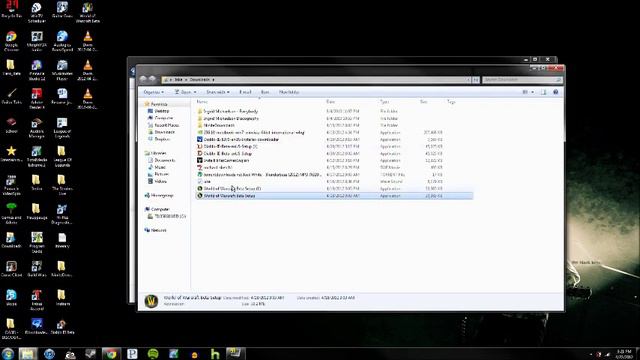Open the Recycle Bin desktop icon

point(11,10)
